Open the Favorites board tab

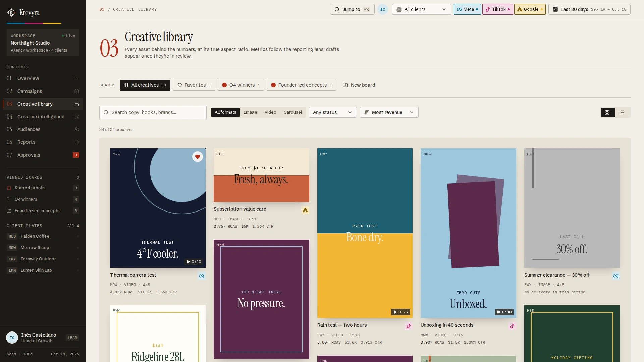click(x=194, y=85)
